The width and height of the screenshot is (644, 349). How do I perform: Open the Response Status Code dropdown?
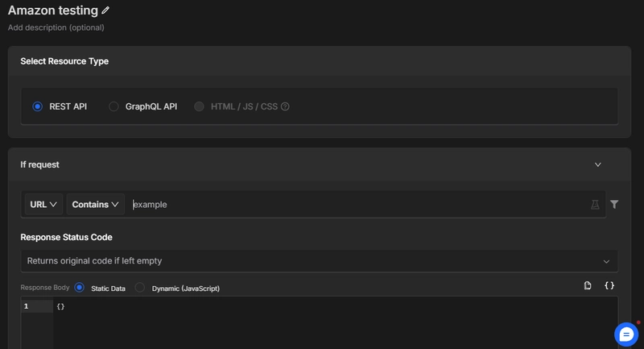[319, 261]
